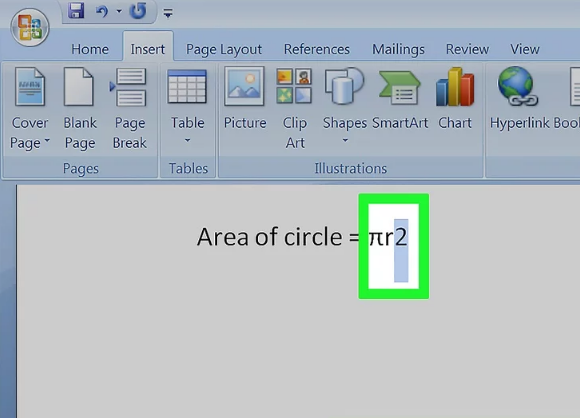This screenshot has height=418, width=580.
Task: Switch to the Home tab
Action: pos(90,49)
